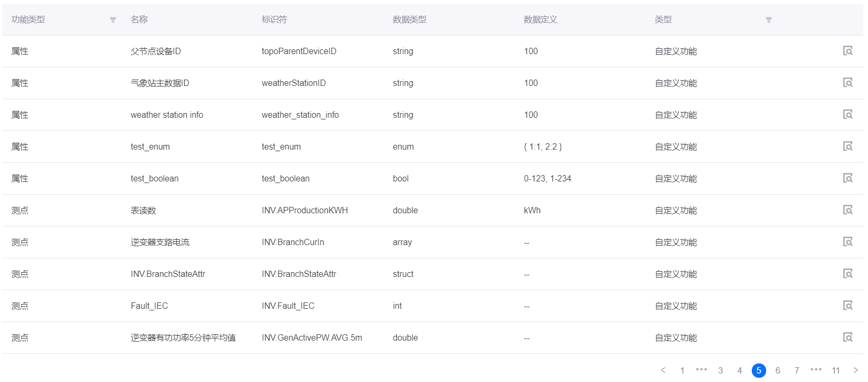Click the INV.GenActivePW.AVG.5m identifier
Viewport: 868px width, 382px height.
click(x=312, y=337)
